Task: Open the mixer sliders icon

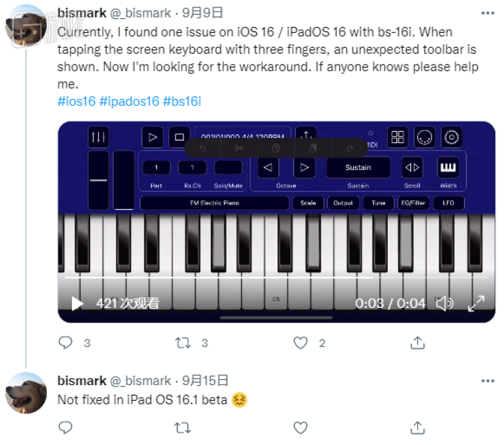Action: 98,137
